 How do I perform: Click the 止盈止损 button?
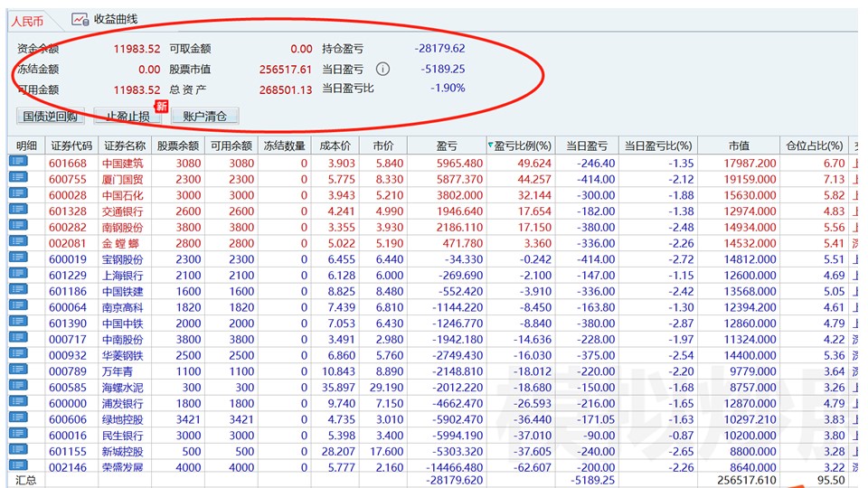point(127,117)
